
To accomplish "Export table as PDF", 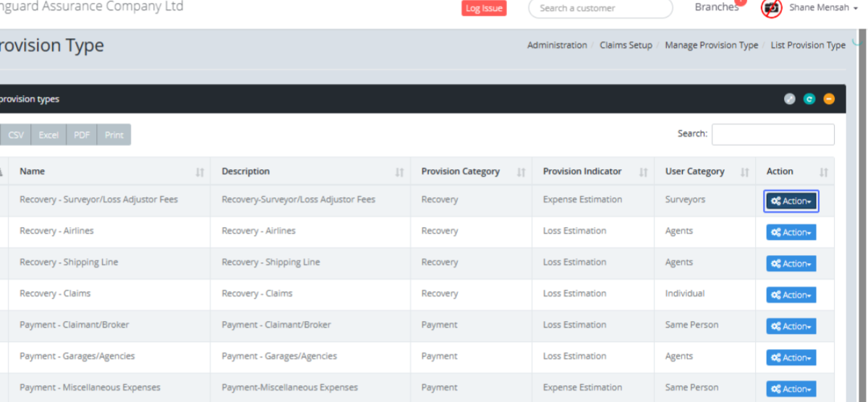I will click(x=82, y=135).
